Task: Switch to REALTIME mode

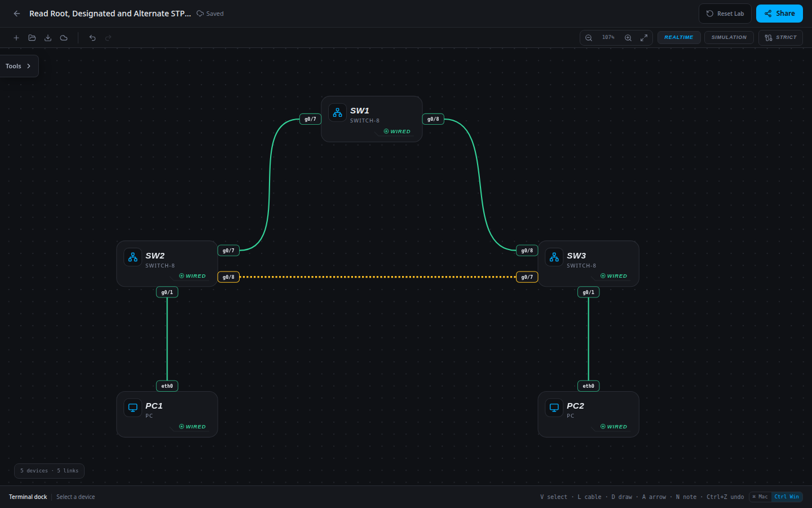Action: 679,37
